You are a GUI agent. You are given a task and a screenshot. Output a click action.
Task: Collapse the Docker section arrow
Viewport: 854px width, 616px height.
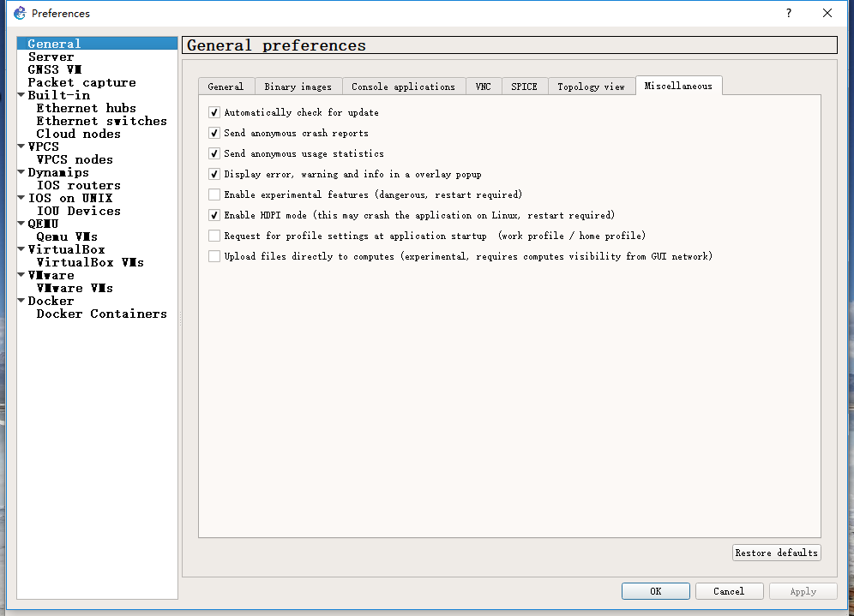coord(21,301)
